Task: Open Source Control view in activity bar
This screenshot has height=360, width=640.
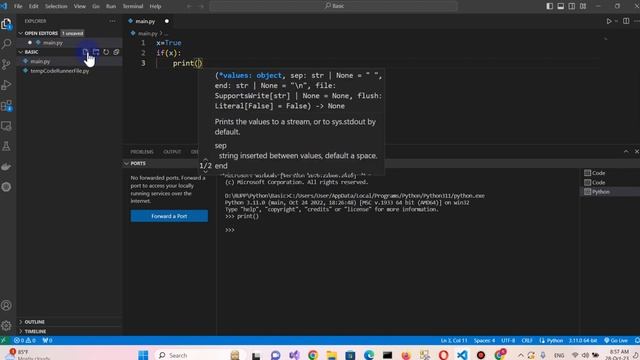Action: [x=6, y=64]
